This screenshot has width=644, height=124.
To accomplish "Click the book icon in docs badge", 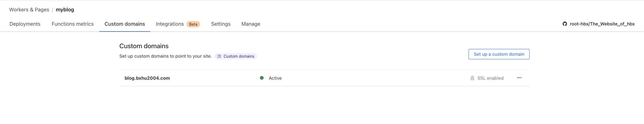I will point(219,56).
